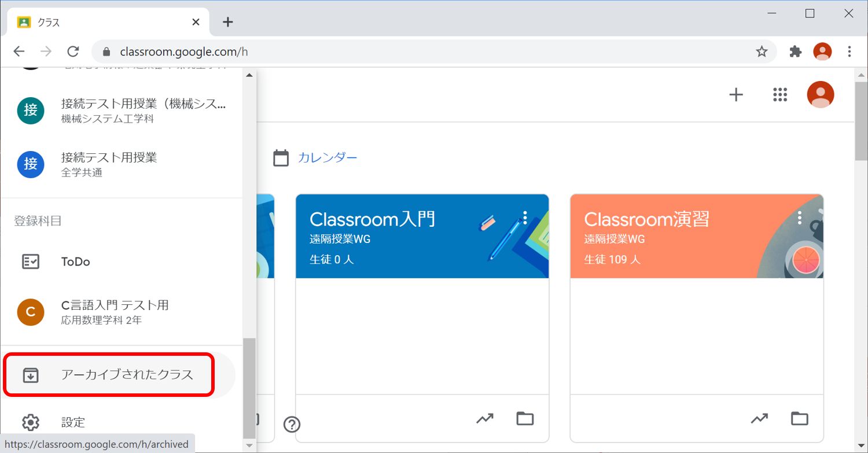The image size is (868, 453).
Task: Click Chrome profile avatar in toolbar
Action: pyautogui.click(x=822, y=51)
